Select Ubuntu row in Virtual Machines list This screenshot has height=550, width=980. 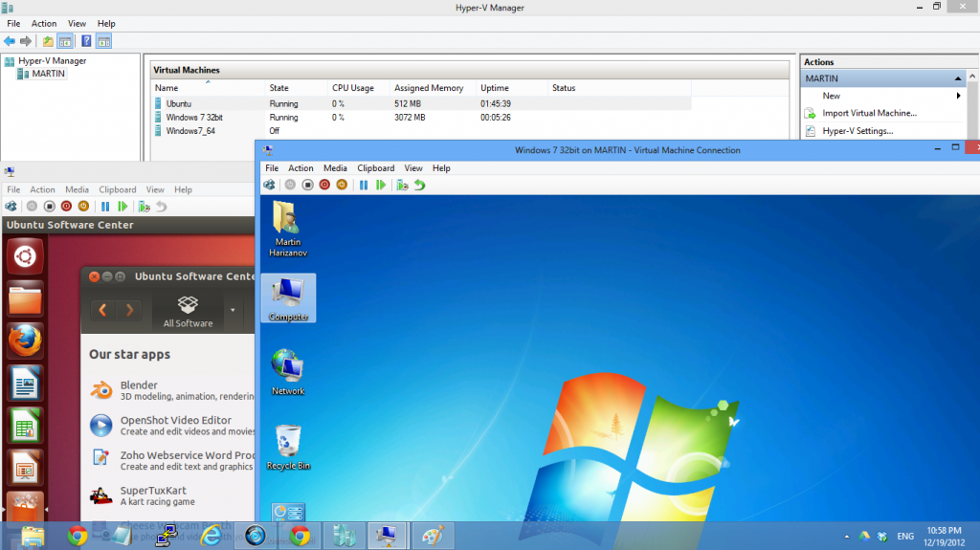tap(421, 103)
